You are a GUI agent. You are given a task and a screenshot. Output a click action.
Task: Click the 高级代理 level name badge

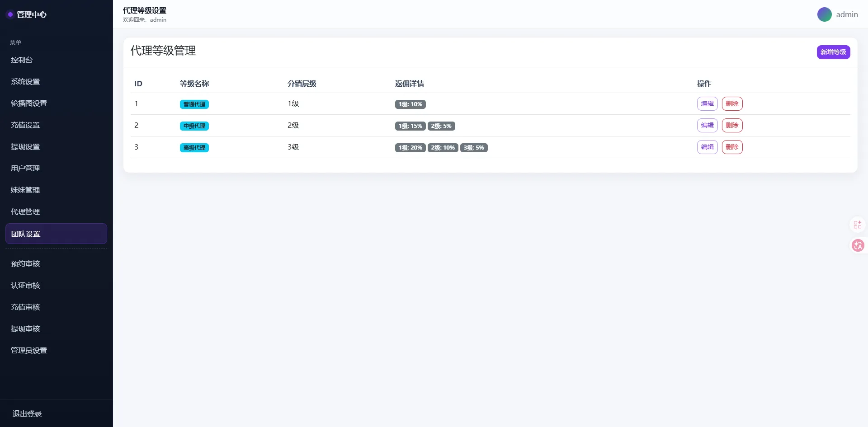pos(194,148)
